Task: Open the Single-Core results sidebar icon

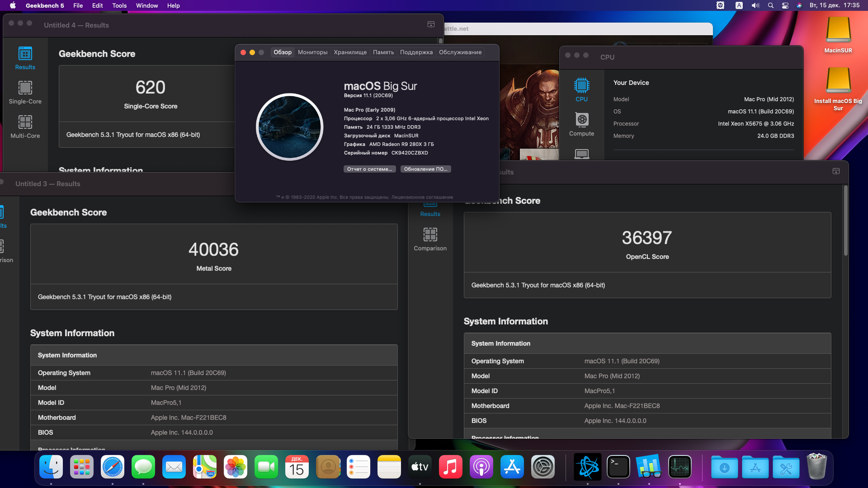Action: (25, 88)
